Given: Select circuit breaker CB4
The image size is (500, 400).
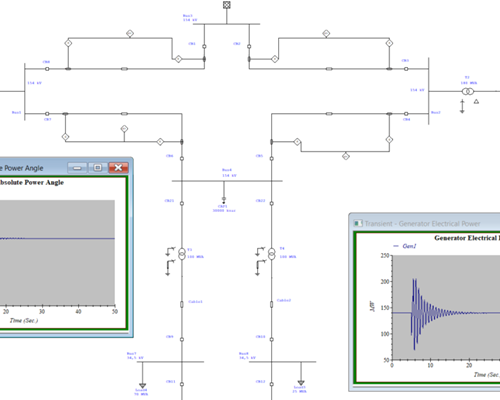Looking at the screenshot, I should pyautogui.click(x=406, y=114).
